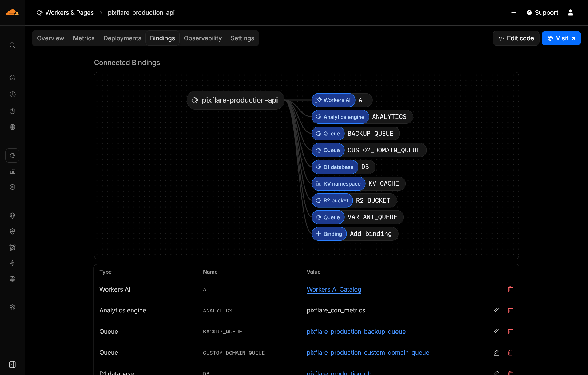This screenshot has width=588, height=375.
Task: Select the search icon in the sidebar
Action: (x=12, y=45)
